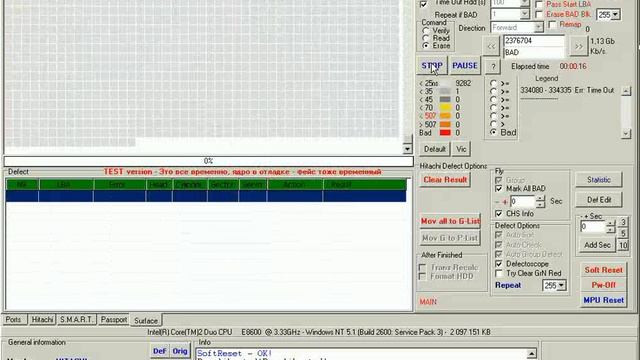Viewport: 640px width, 360px height.
Task: Click the Default legend button
Action: 434,149
